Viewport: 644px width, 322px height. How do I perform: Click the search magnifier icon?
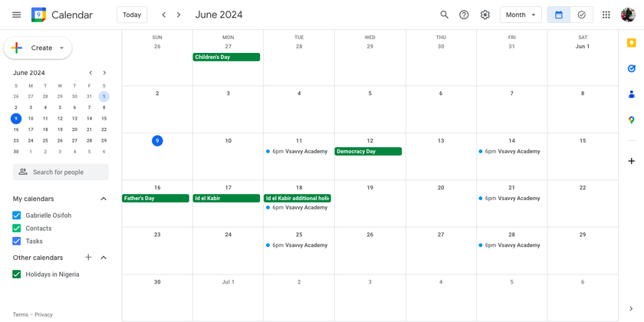(444, 15)
